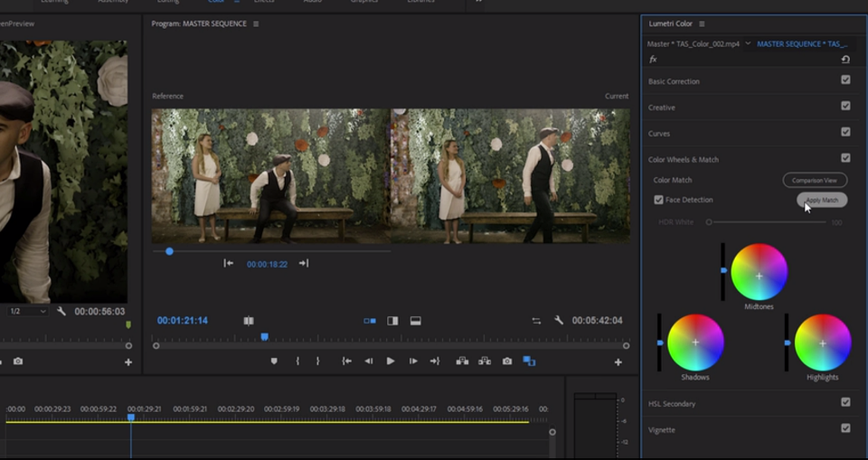Expand the Vignette section

click(x=662, y=429)
